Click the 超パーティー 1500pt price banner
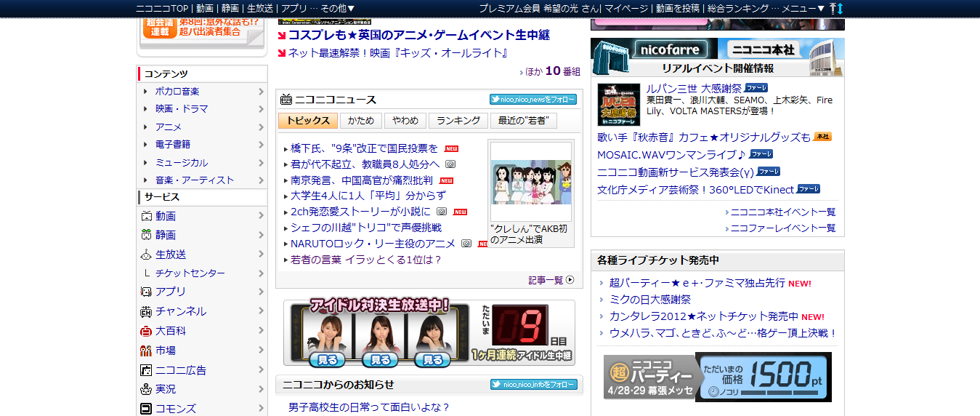 (717, 377)
